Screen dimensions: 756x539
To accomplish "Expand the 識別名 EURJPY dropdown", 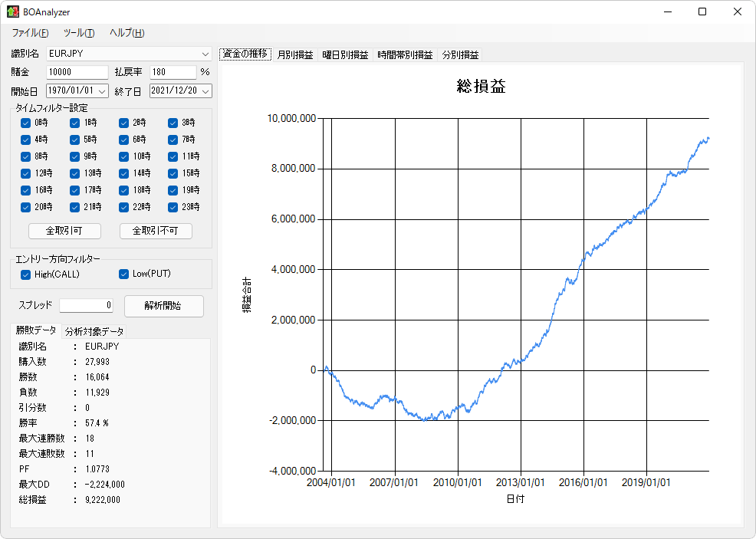I will (205, 54).
